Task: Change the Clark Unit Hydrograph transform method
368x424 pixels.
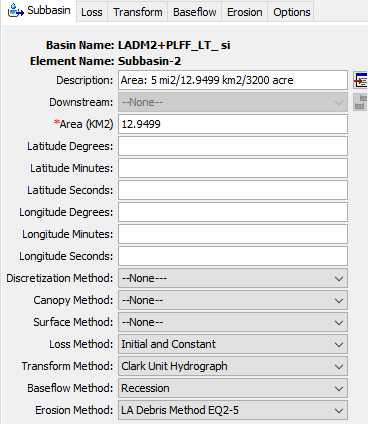Action: 233,366
